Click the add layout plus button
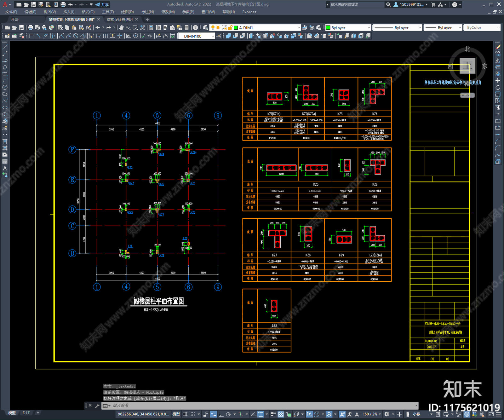Viewport: 504px width, 420px height. point(38,413)
